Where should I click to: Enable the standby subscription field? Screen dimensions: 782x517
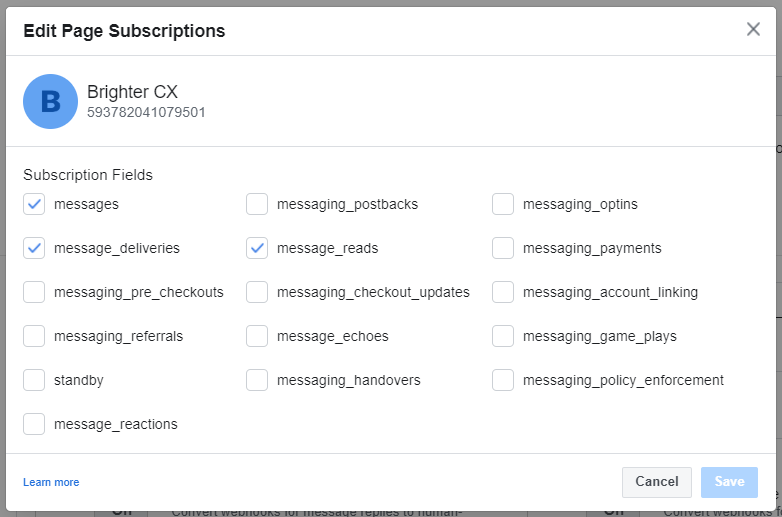(34, 380)
